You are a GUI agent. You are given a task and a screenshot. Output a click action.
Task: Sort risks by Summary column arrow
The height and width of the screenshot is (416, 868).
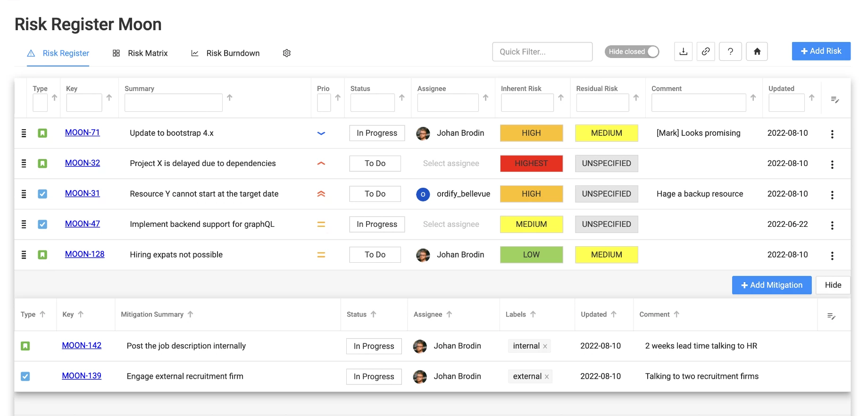230,98
